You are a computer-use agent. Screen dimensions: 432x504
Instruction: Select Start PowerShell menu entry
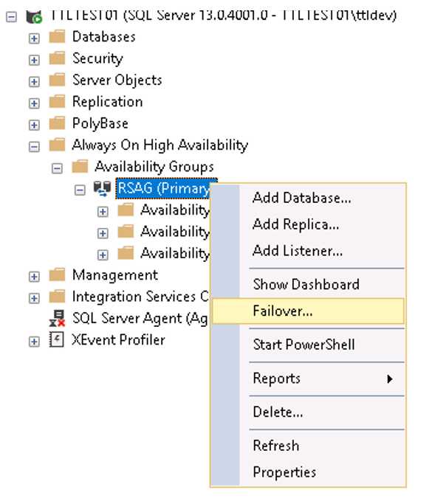(307, 345)
